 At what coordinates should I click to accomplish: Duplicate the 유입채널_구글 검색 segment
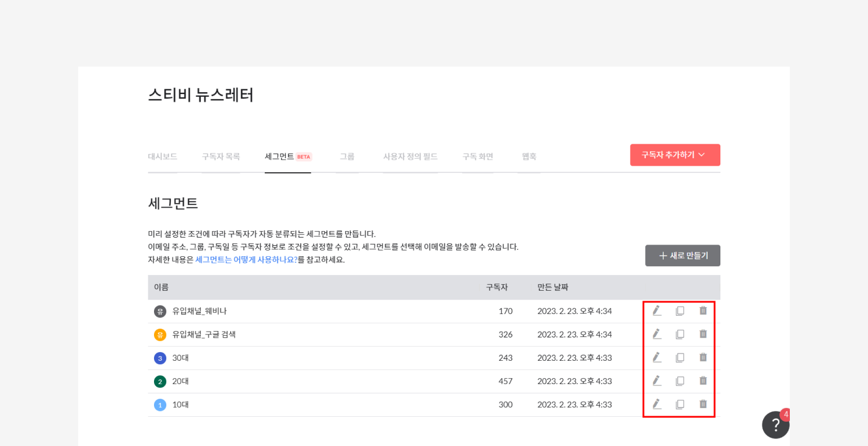click(680, 334)
